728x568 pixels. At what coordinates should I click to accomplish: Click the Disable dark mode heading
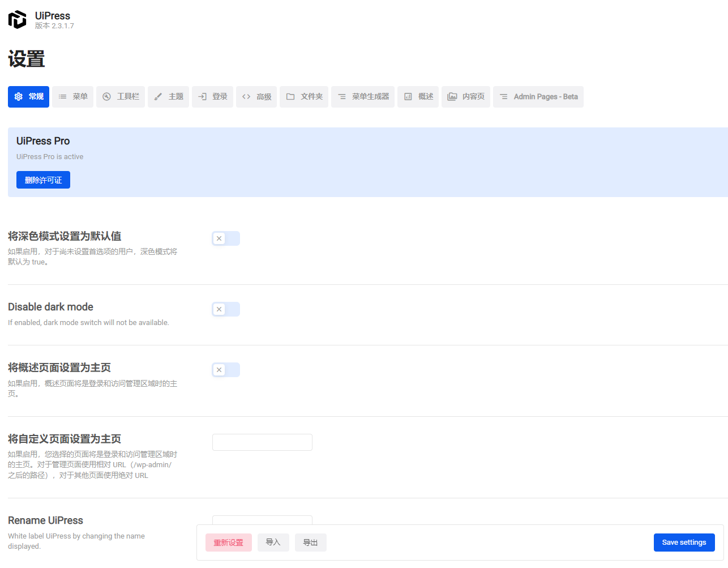click(x=50, y=307)
